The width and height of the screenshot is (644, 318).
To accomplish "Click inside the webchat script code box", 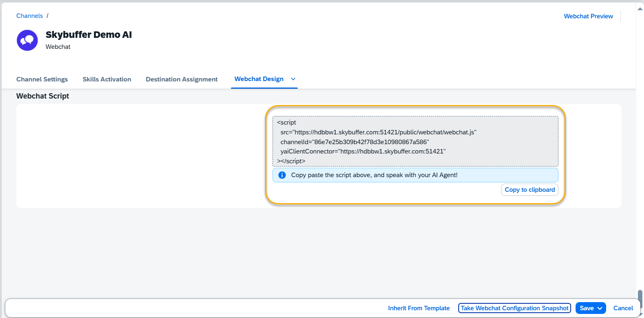I will [415, 141].
